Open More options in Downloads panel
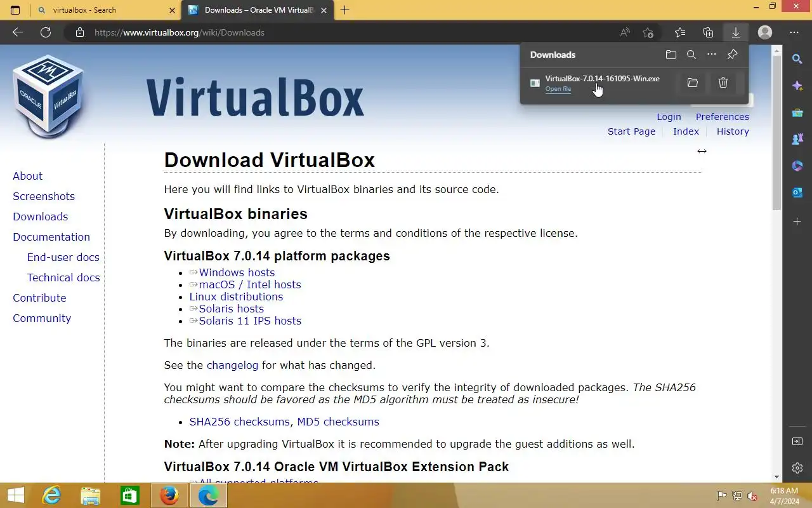This screenshot has height=508, width=812. pyautogui.click(x=712, y=55)
